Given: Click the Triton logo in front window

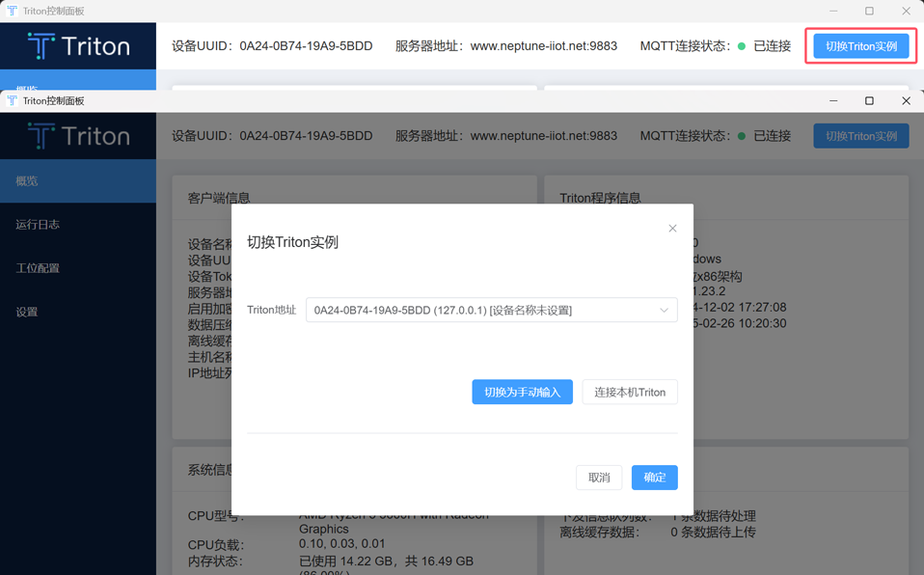Looking at the screenshot, I should (78, 136).
